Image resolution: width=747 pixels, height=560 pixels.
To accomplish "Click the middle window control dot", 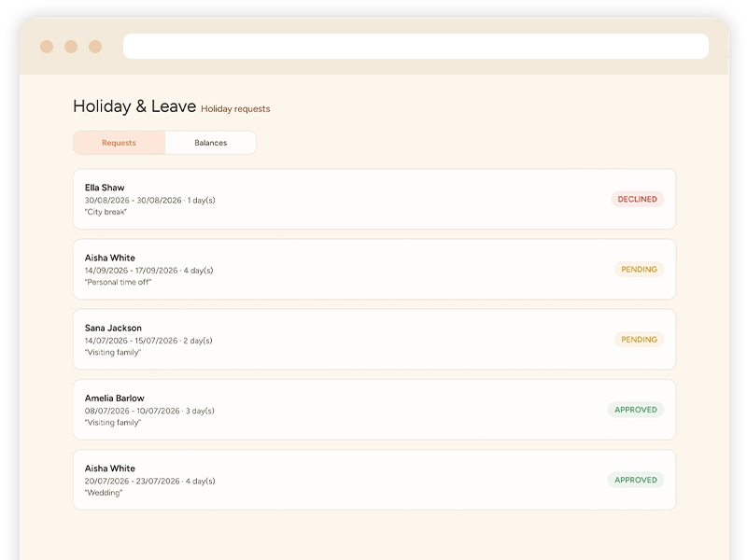I will [x=71, y=47].
